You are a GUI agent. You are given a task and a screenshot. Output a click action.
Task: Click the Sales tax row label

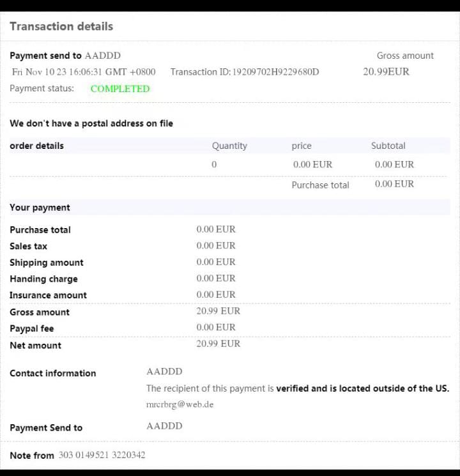click(x=28, y=246)
